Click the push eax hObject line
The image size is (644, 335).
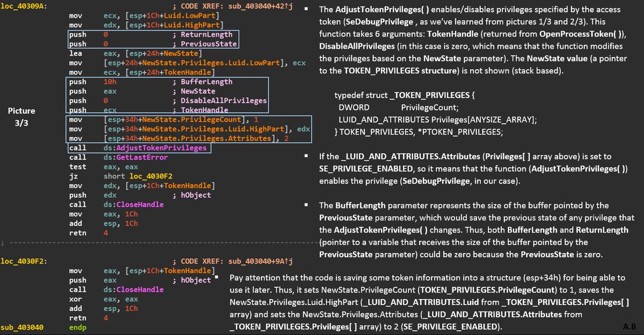pyautogui.click(x=140, y=280)
